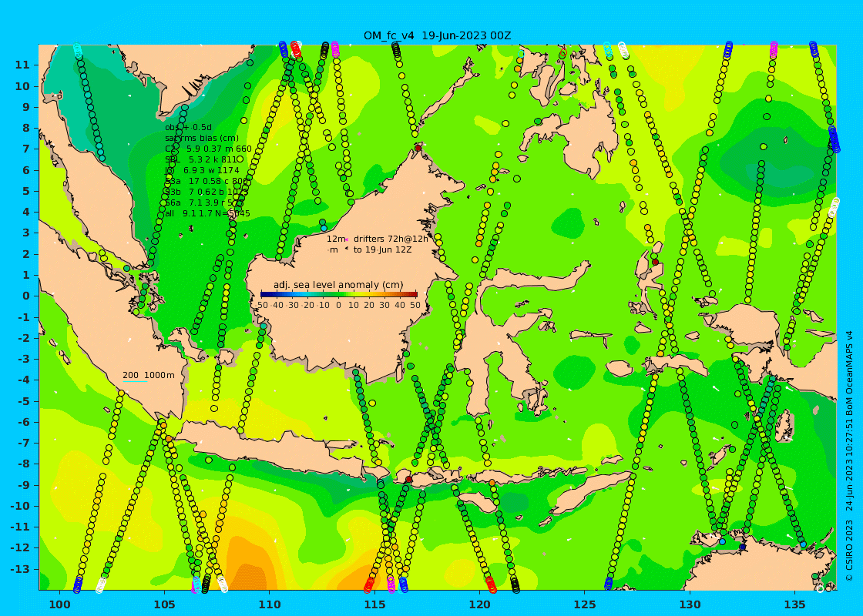The width and height of the screenshot is (863, 616).
Task: Click the latitude axis label '11'
Action: click(22, 65)
